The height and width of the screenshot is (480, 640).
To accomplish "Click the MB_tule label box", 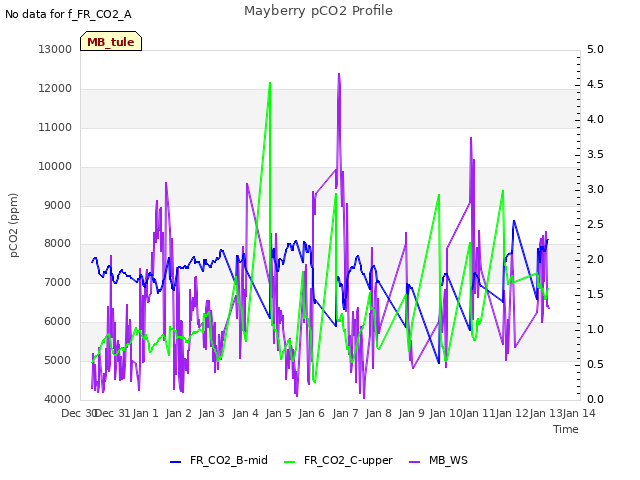I will coord(111,41).
